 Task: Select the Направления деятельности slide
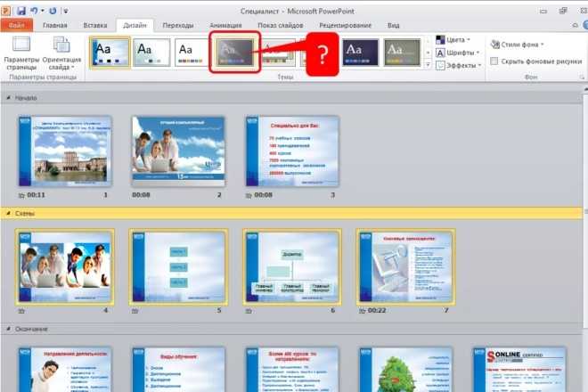coord(65,370)
